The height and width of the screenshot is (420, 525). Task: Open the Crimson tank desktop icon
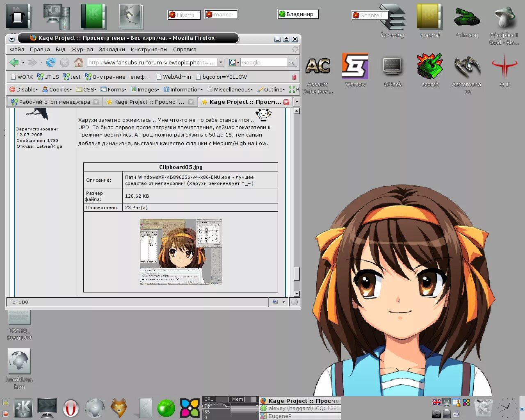[467, 18]
